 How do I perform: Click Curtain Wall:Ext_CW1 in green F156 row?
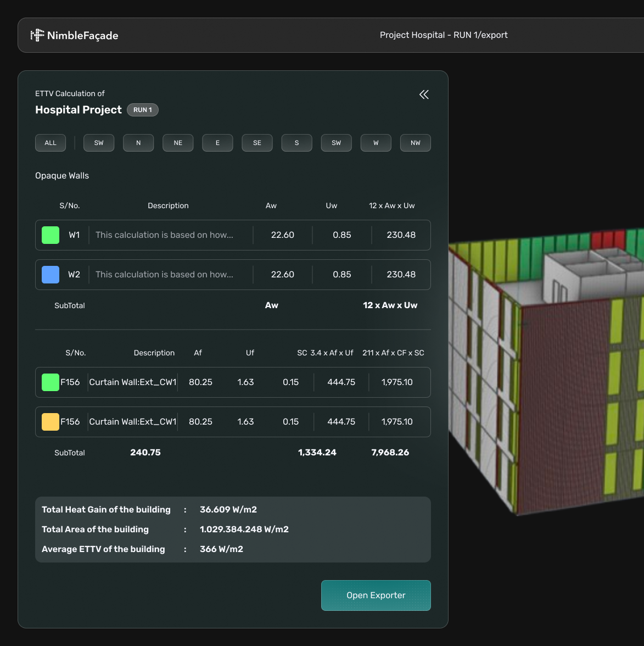point(133,382)
